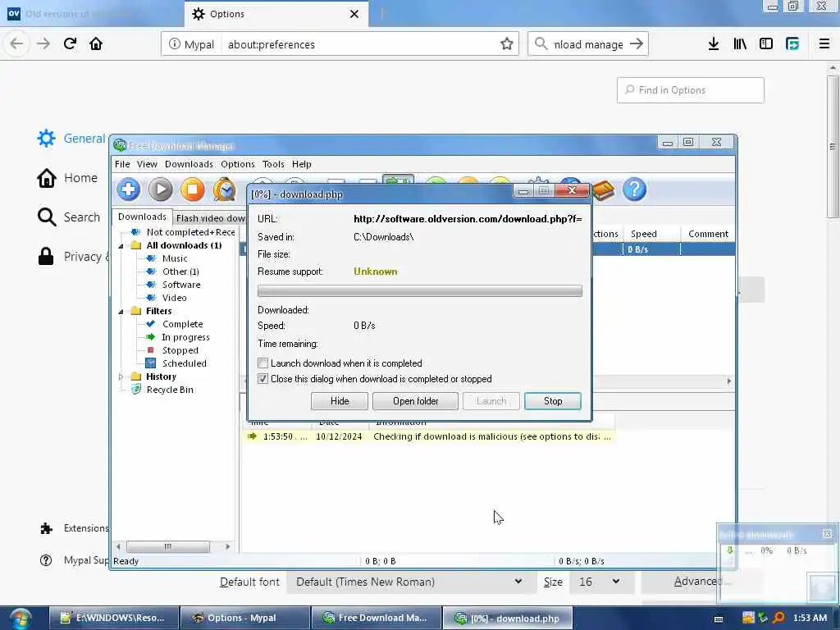Viewport: 840px width, 630px height.
Task: Switch to Flash video downloads tab
Action: click(210, 218)
